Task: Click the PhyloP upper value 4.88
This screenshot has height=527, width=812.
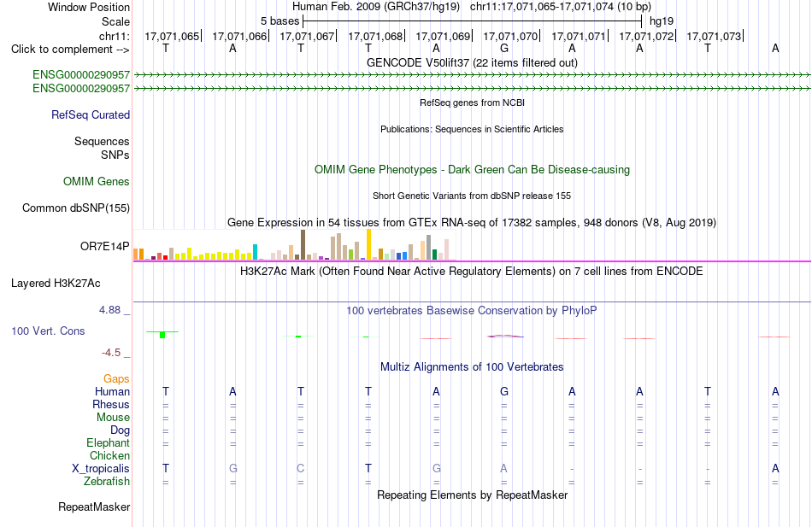Action: (109, 310)
